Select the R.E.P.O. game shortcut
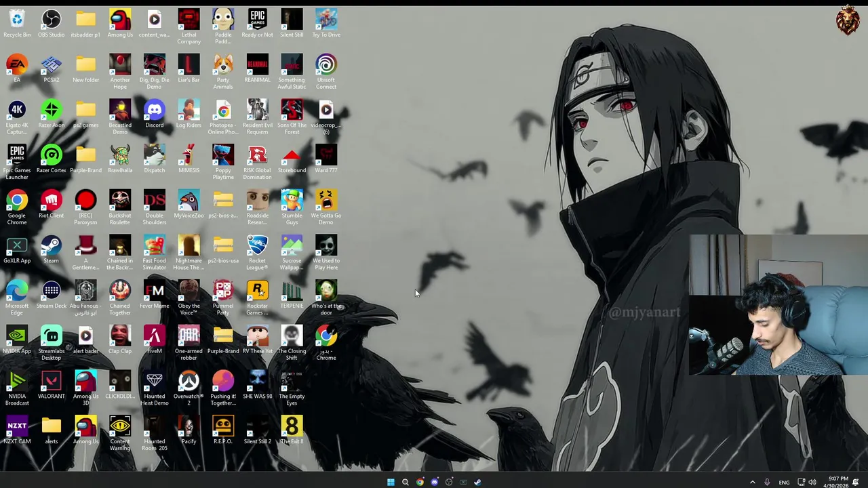Viewport: 868px width, 488px height. pos(223,430)
